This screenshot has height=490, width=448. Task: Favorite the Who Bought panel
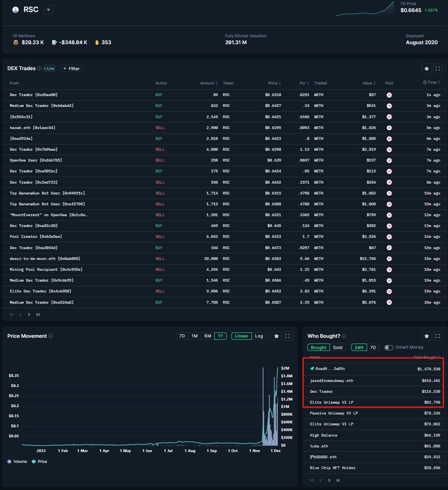427,336
